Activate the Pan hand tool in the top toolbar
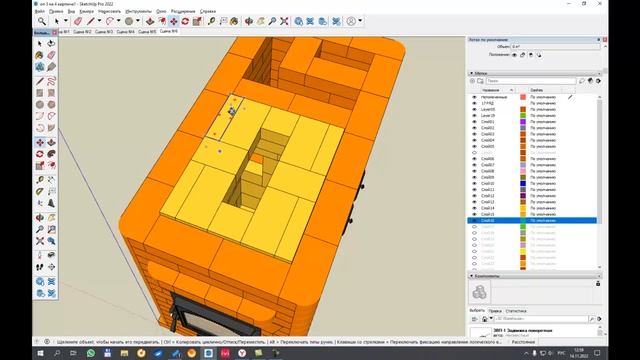The width and height of the screenshot is (640, 360). pyautogui.click(x=260, y=21)
